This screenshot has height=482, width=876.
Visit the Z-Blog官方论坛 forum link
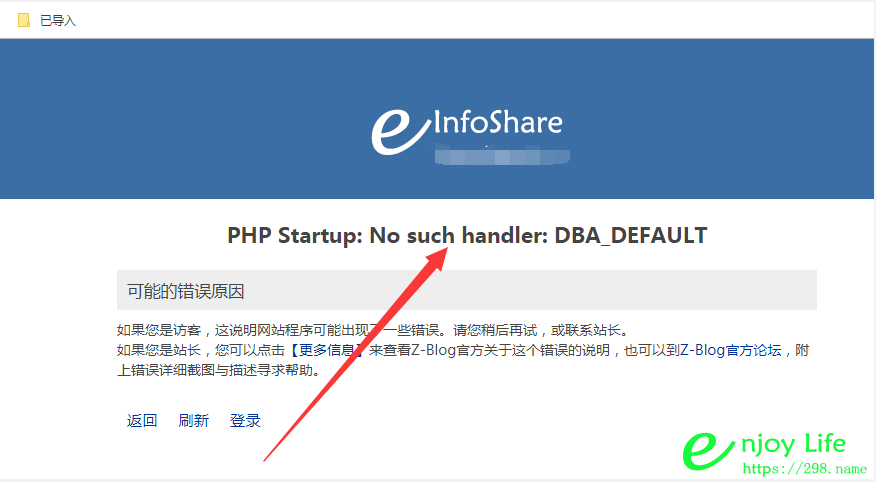pos(730,350)
